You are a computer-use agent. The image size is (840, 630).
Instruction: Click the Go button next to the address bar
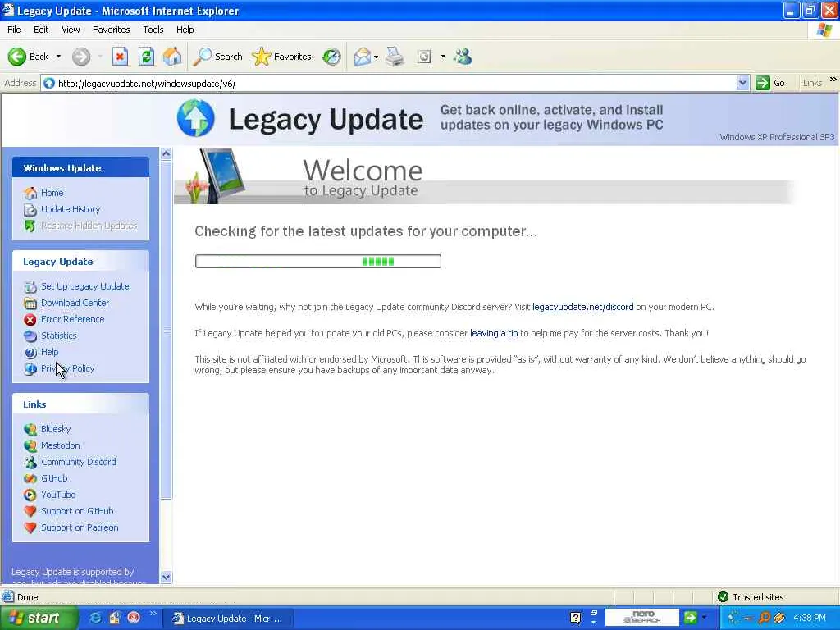(770, 83)
